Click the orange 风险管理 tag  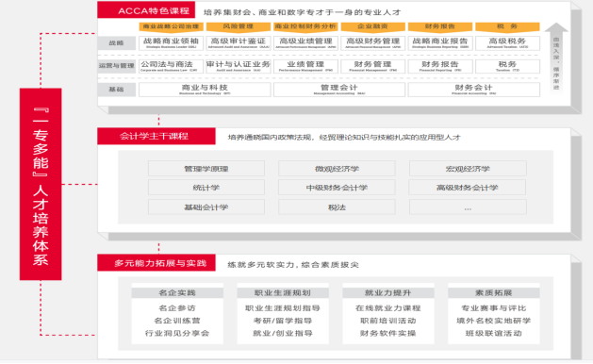(x=239, y=26)
